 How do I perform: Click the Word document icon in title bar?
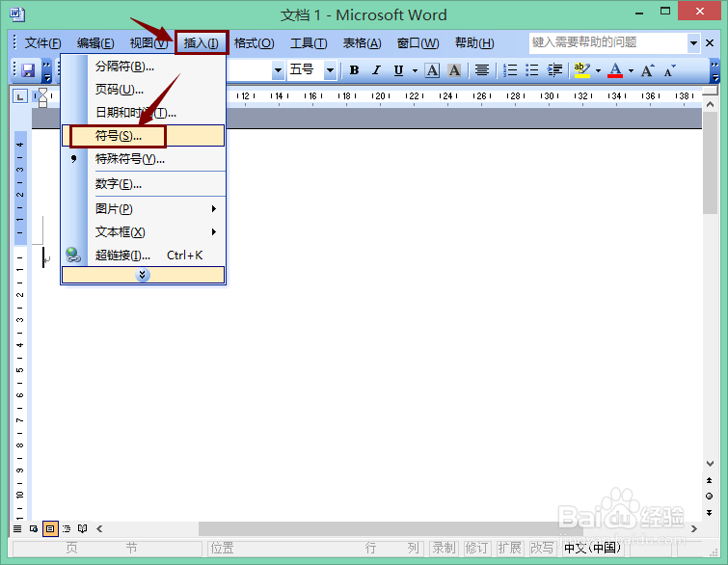17,14
